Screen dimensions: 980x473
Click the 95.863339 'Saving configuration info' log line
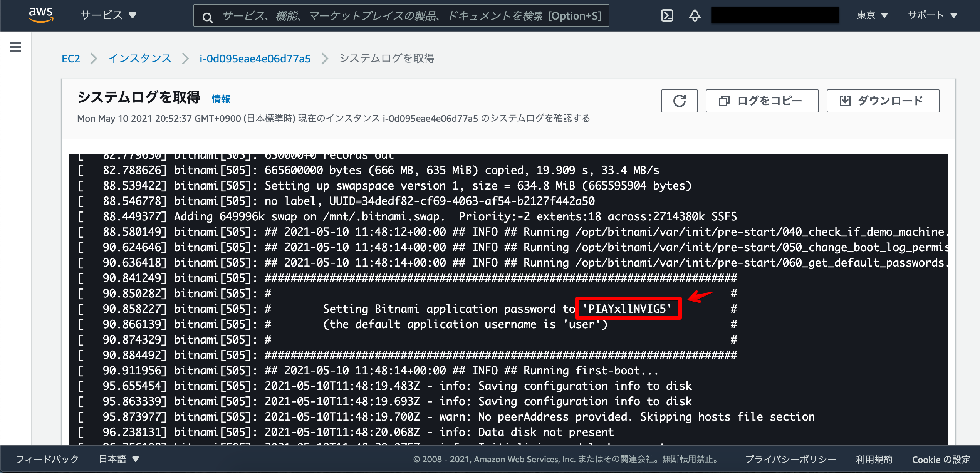coord(384,401)
